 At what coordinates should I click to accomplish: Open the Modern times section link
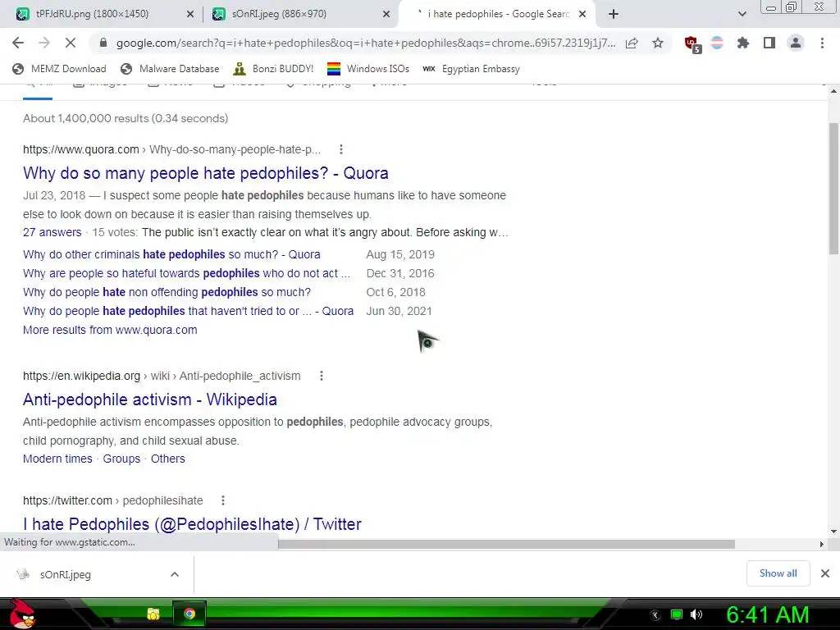point(57,459)
